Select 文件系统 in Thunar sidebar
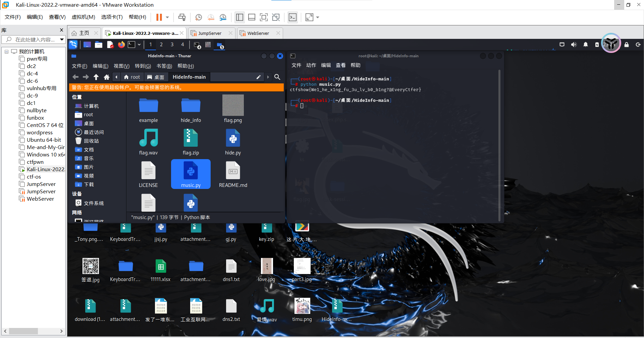The image size is (644, 338). pyautogui.click(x=90, y=203)
